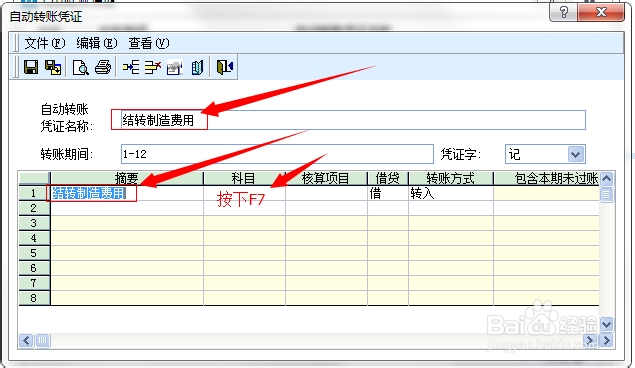Close the 自动转账凭证 dialog
Screen dimensions: 635x368
[x=601, y=12]
